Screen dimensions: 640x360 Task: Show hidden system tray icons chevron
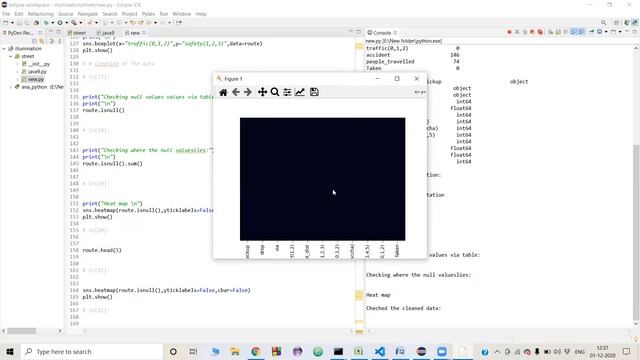[x=497, y=351]
